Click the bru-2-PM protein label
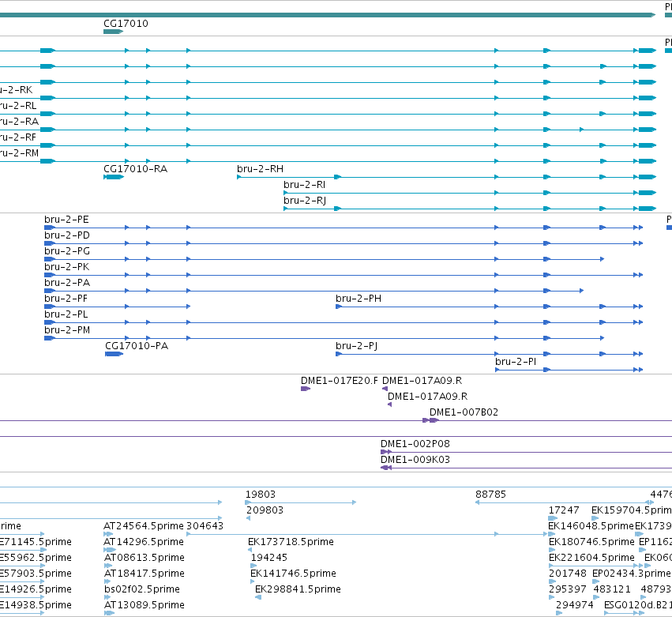The width and height of the screenshot is (672, 617). click(67, 330)
